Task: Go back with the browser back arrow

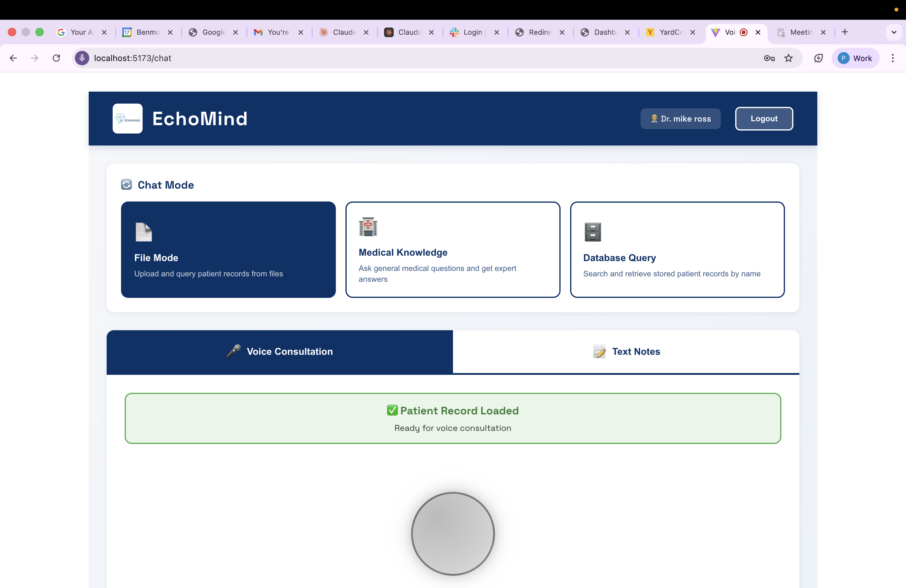Action: click(13, 58)
